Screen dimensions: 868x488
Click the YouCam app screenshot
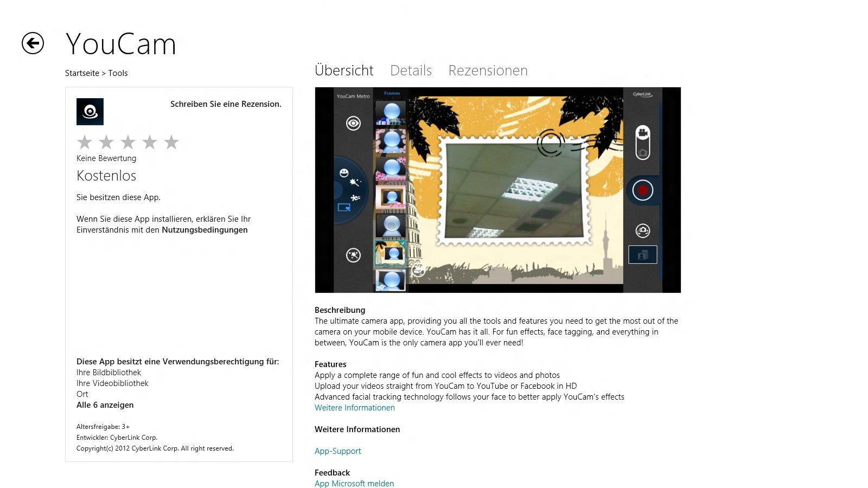pyautogui.click(x=497, y=190)
